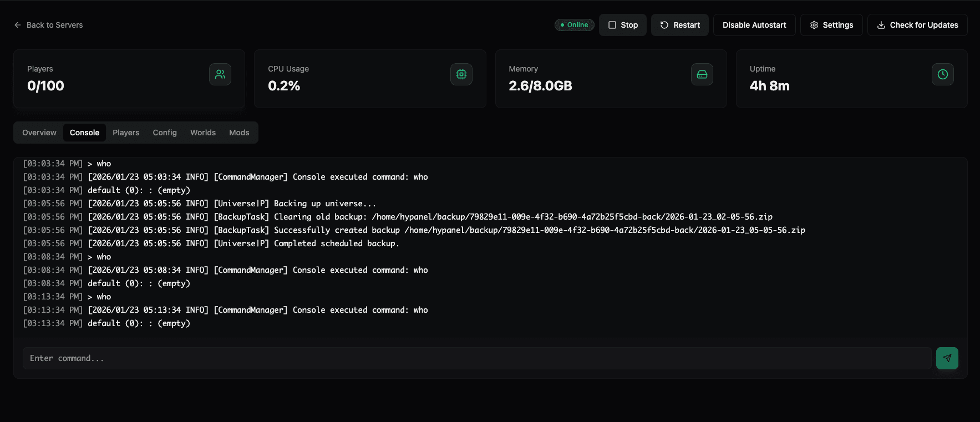This screenshot has width=980, height=422.
Task: Click the '> who' line at 03:03:34 PM
Action: tap(67, 164)
